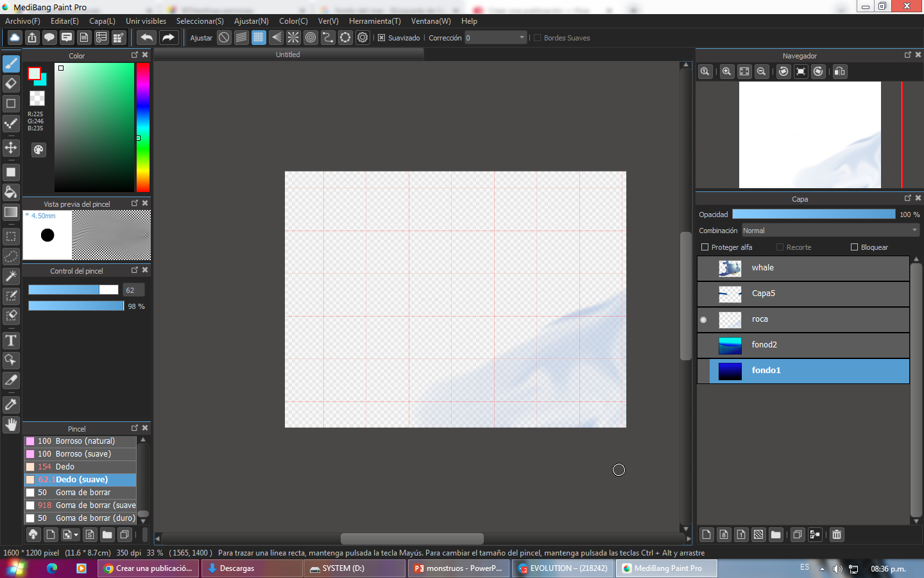Open the cloud save icon
924x578 pixels.
[14, 38]
